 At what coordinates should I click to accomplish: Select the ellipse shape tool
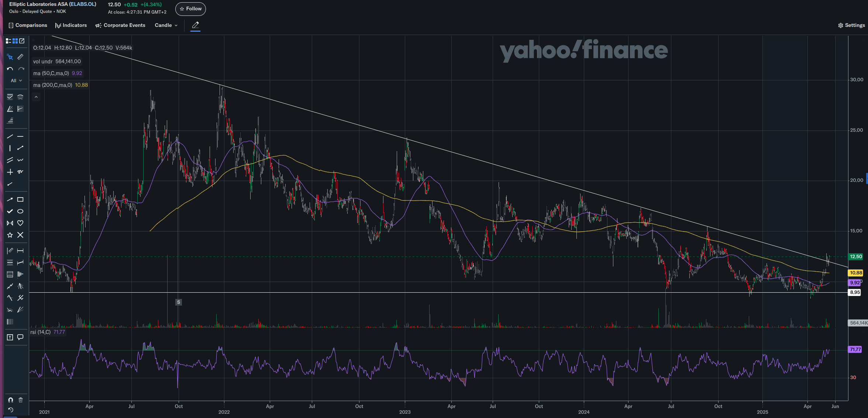[20, 211]
